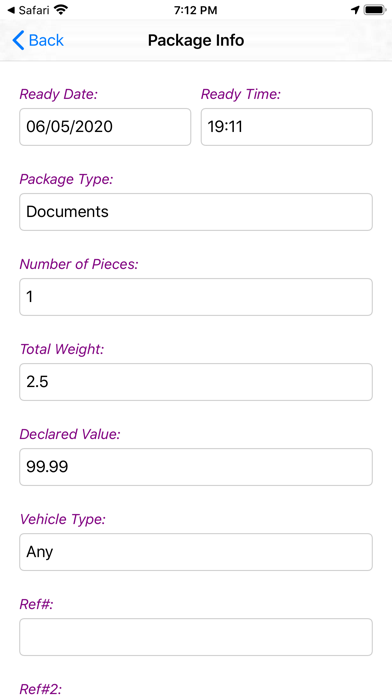Screen dimensions: 392x696
Task: Open the Package Type selector showing Documents
Action: [196, 212]
